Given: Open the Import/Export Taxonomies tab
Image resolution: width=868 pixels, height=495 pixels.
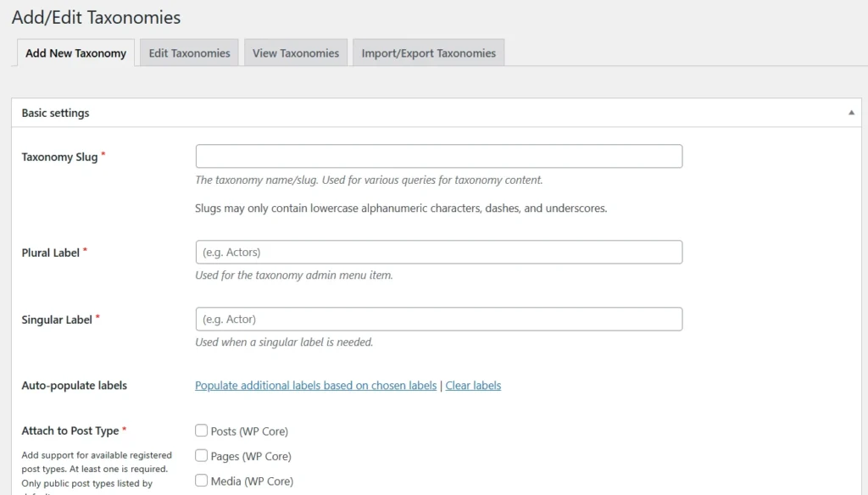Looking at the screenshot, I should click(x=428, y=53).
